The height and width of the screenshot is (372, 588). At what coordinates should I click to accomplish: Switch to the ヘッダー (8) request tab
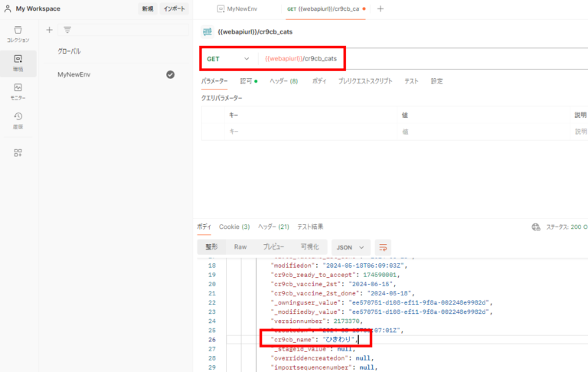(x=283, y=80)
